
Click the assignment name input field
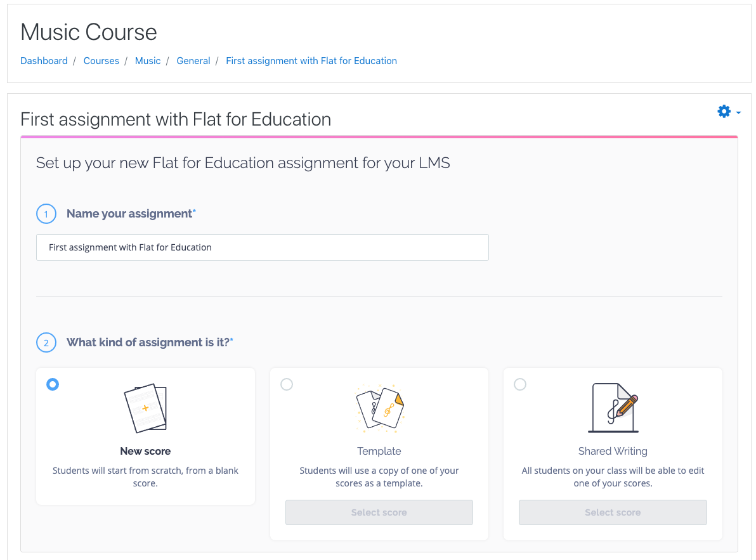[x=262, y=247]
